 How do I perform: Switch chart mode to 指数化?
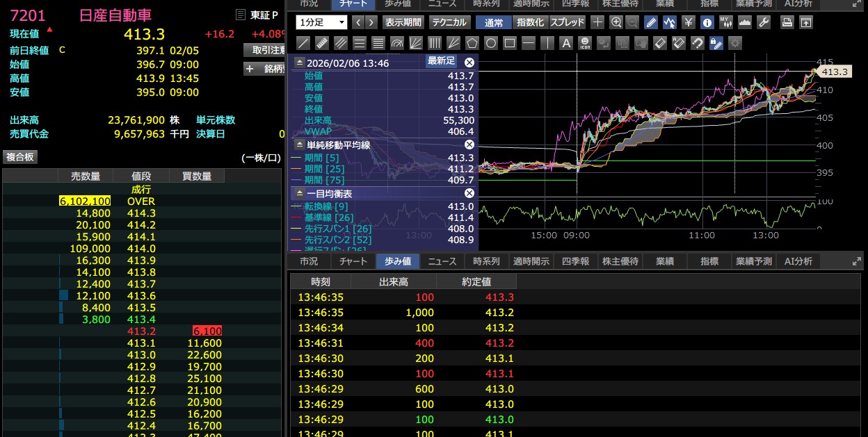531,22
